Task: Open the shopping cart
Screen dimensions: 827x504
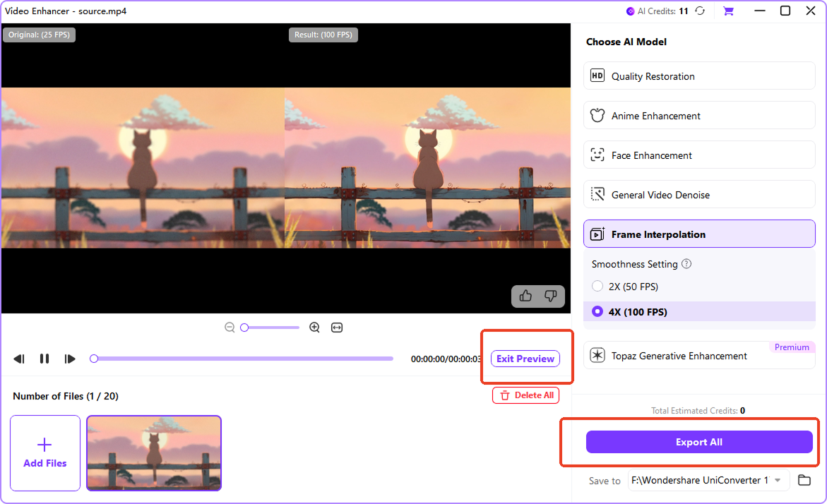Action: (728, 11)
